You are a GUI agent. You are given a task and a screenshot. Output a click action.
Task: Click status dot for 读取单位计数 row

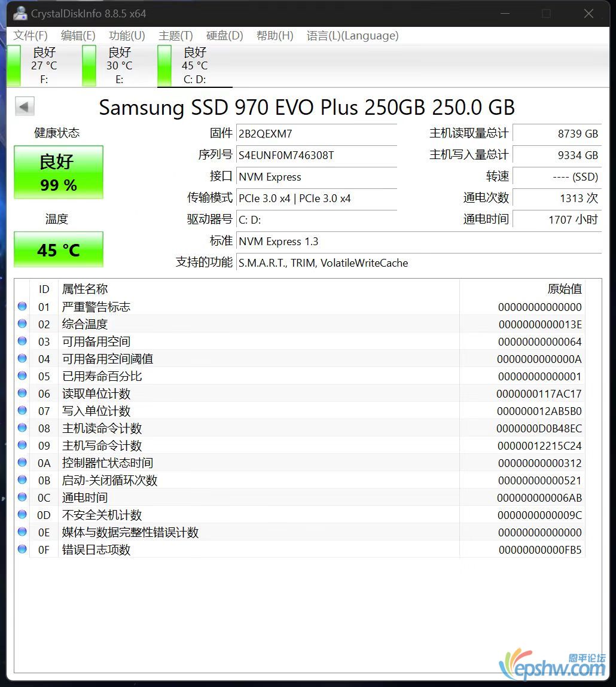pos(22,393)
